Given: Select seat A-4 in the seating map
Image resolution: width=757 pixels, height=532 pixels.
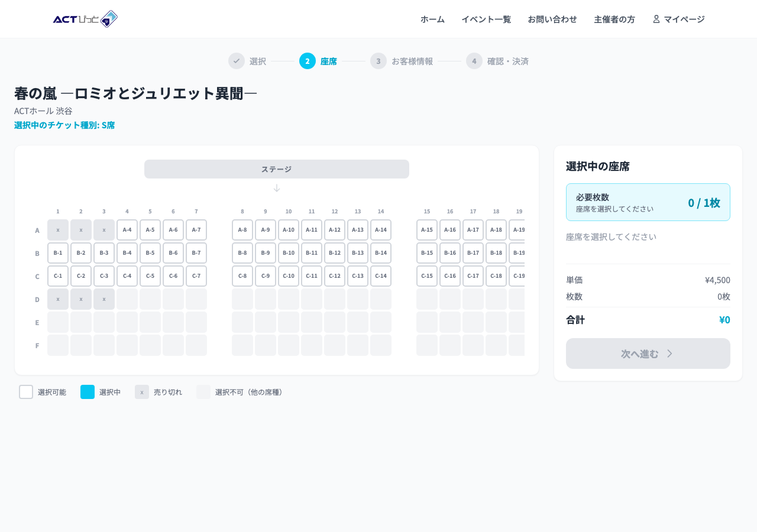Looking at the screenshot, I should tap(127, 230).
